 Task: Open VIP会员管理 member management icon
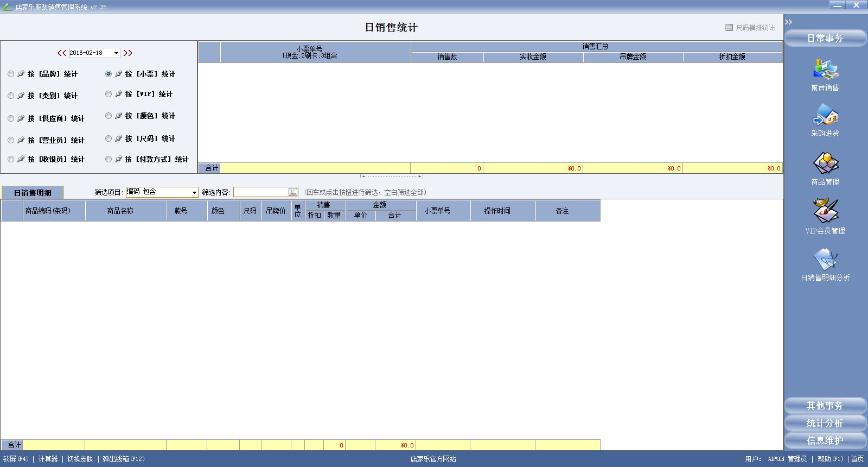point(825,211)
